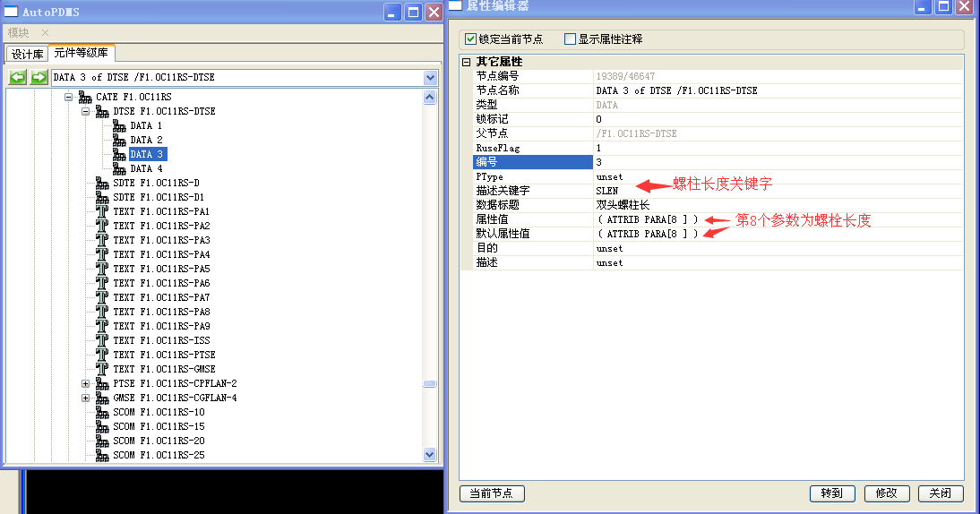The image size is (980, 514).
Task: Collapse the 其它属性 property group
Action: click(x=466, y=62)
